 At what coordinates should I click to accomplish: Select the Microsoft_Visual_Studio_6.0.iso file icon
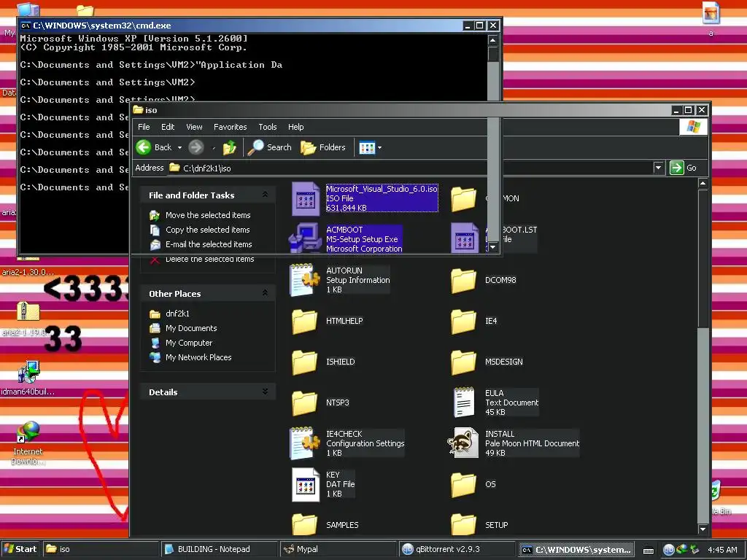click(x=306, y=198)
